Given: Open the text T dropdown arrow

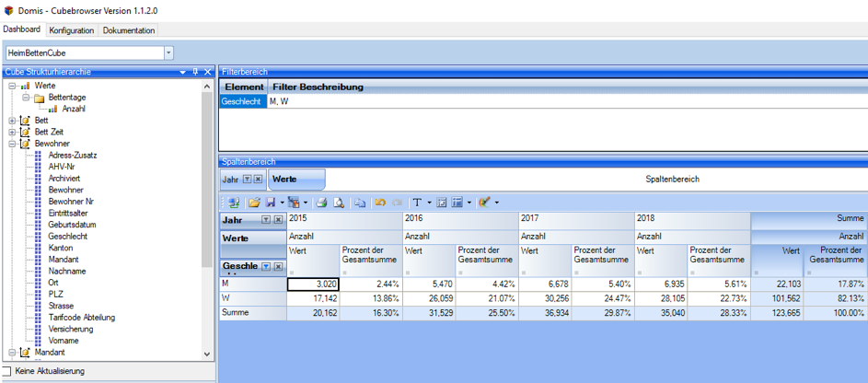Looking at the screenshot, I should (430, 203).
